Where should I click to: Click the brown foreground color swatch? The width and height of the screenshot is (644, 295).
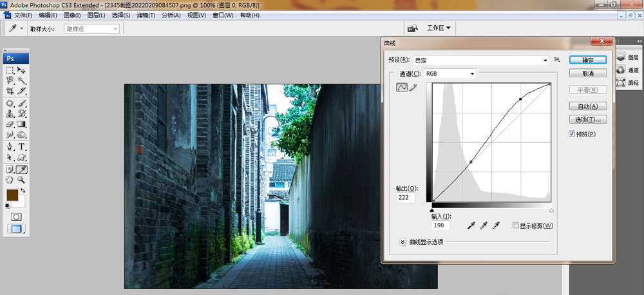pos(12,195)
